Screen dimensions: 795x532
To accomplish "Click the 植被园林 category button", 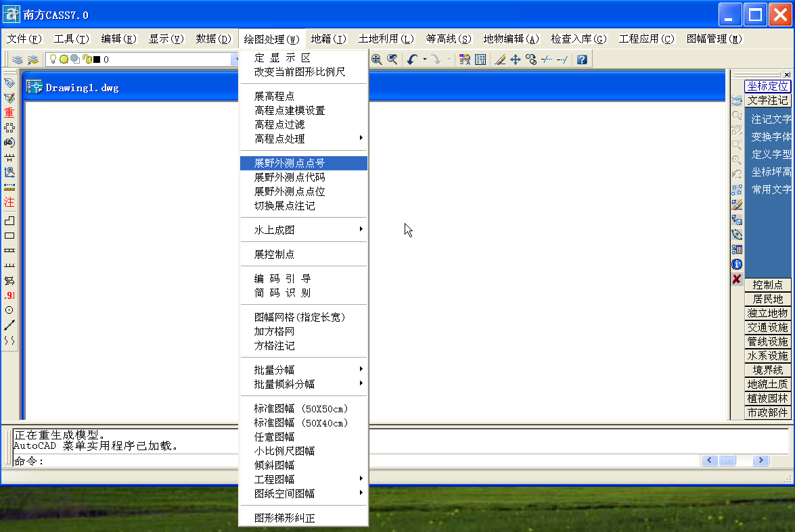I will pyautogui.click(x=768, y=398).
